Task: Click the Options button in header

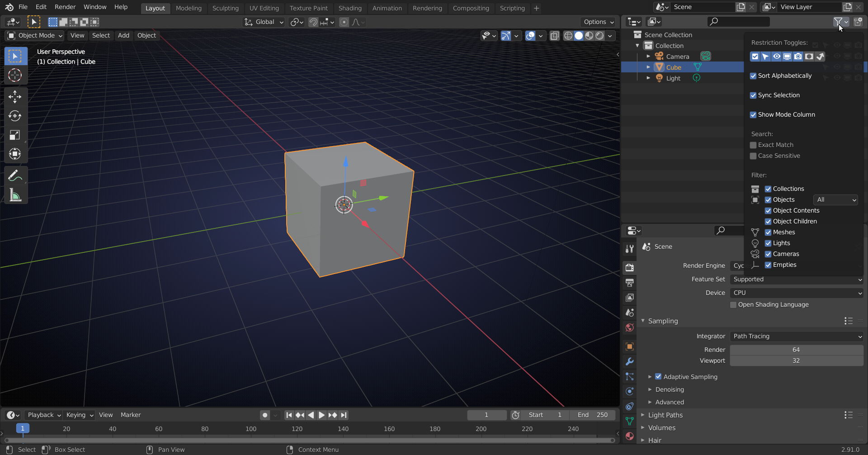Action: 599,22
